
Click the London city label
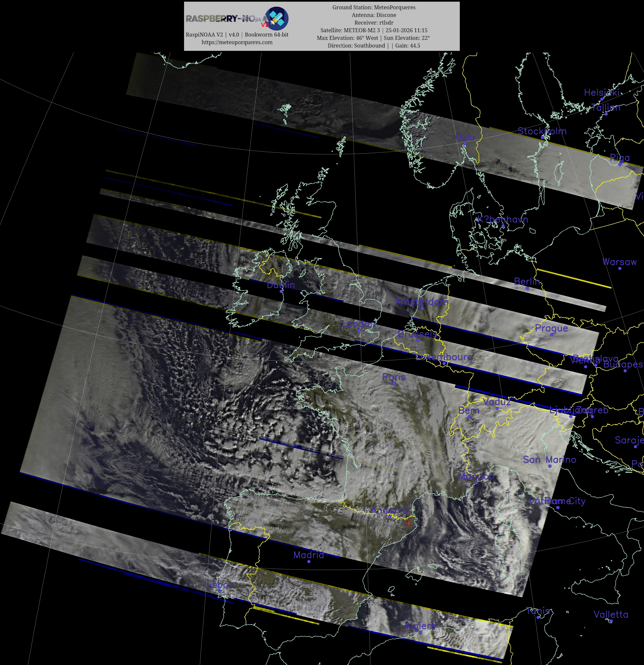[358, 324]
